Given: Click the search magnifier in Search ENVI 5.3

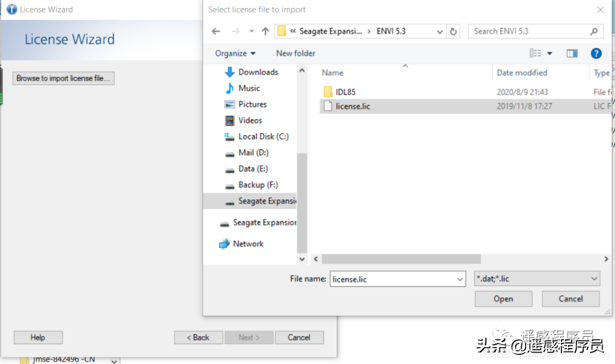Looking at the screenshot, I should click(594, 31).
